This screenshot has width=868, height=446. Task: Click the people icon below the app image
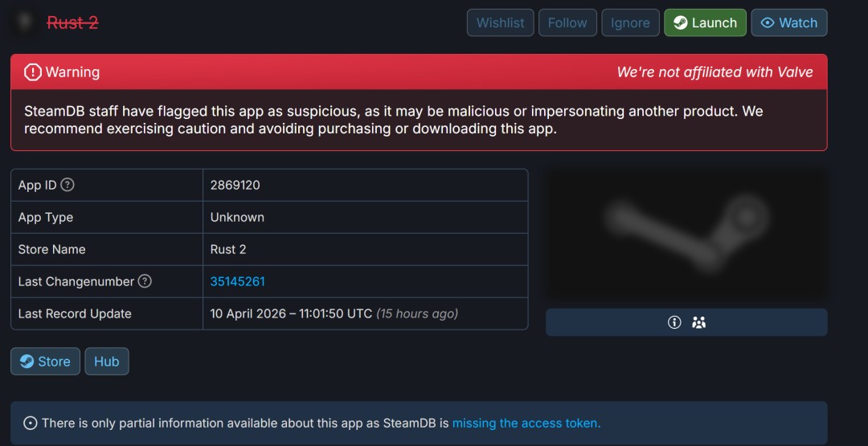(x=698, y=322)
